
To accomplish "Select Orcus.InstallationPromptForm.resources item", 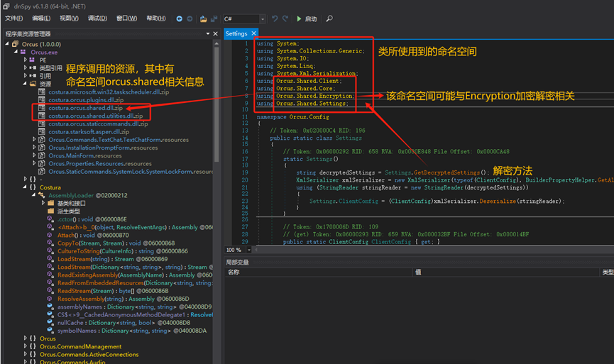I will click(x=103, y=148).
